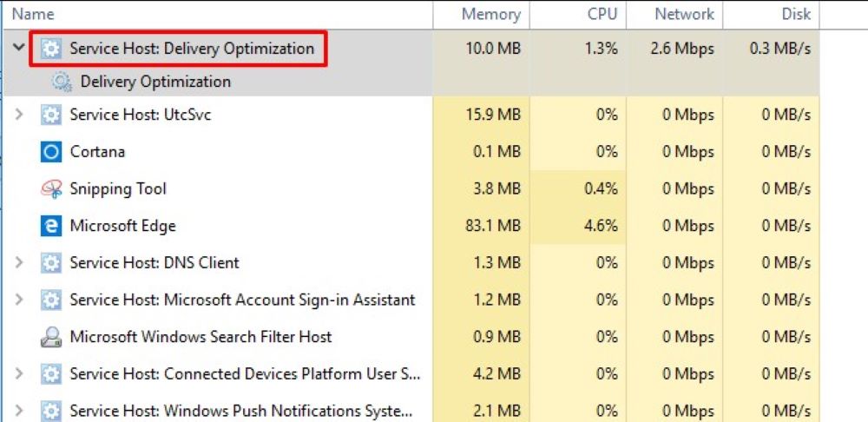Click the Service Host: Delivery Optimization gear icon
The image size is (868, 422).
tap(51, 49)
